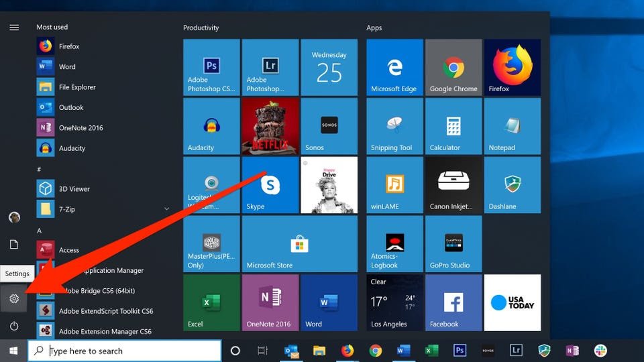Screen dimensions: 644x362
Task: Open the Snipping Tool tile
Action: point(394,126)
